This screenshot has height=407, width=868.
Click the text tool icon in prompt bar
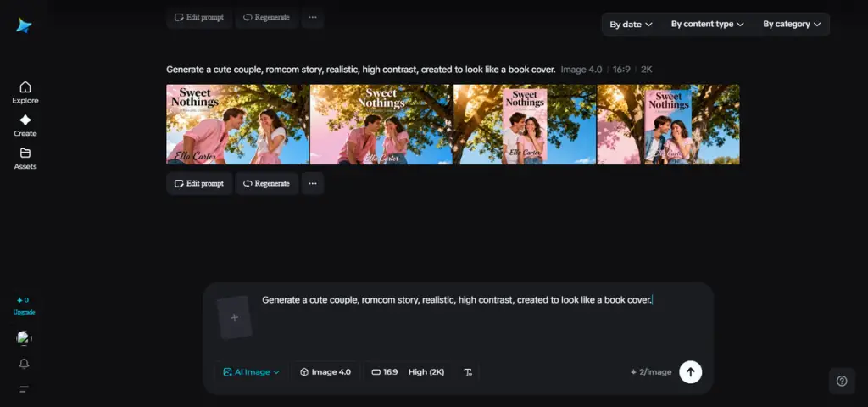pos(468,372)
